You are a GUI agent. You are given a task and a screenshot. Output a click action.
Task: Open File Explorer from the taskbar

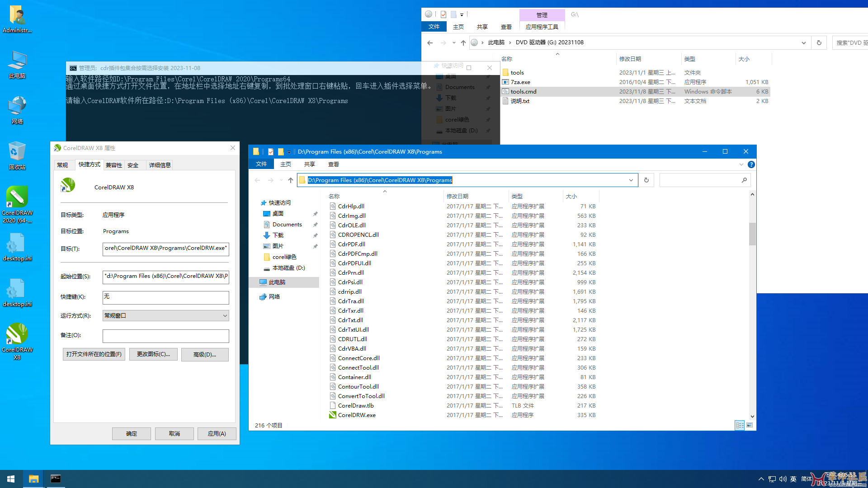point(33,479)
